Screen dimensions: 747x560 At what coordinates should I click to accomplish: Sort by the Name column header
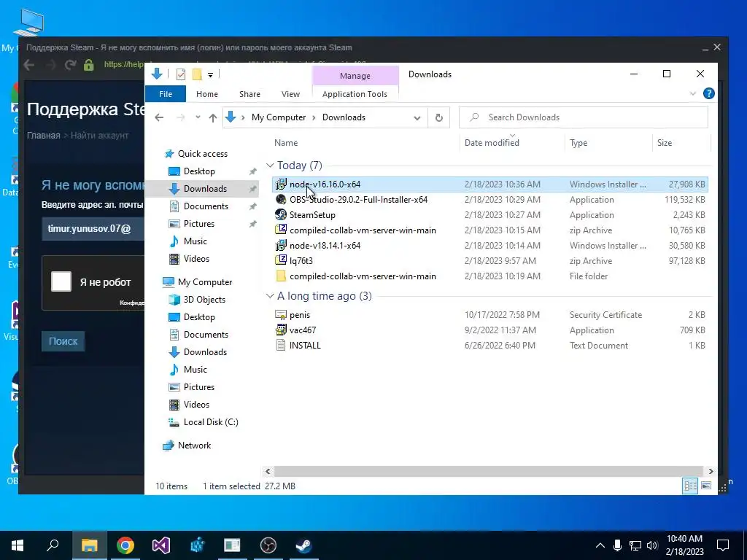[286, 143]
